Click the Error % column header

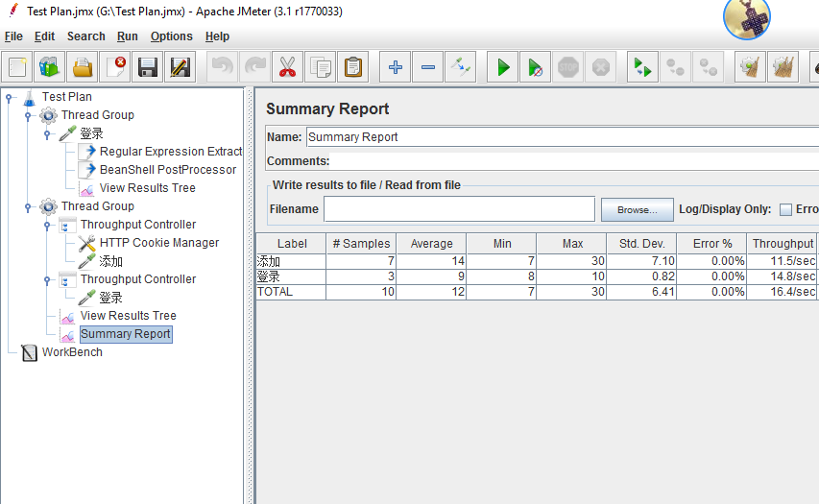pos(711,244)
